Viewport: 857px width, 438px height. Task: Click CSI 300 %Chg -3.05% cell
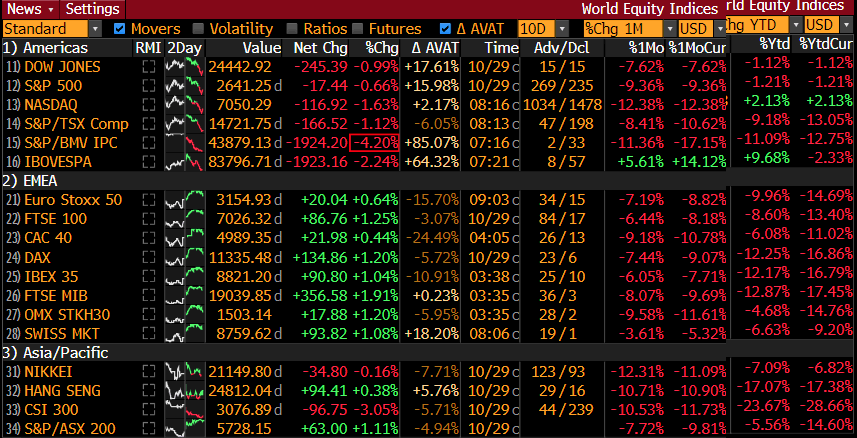coord(375,410)
